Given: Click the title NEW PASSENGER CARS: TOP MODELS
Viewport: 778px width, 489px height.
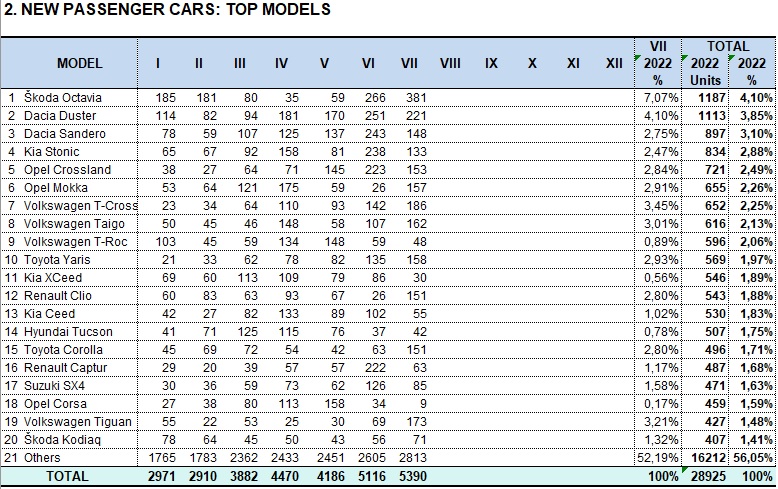Looking at the screenshot, I should pos(167,9).
